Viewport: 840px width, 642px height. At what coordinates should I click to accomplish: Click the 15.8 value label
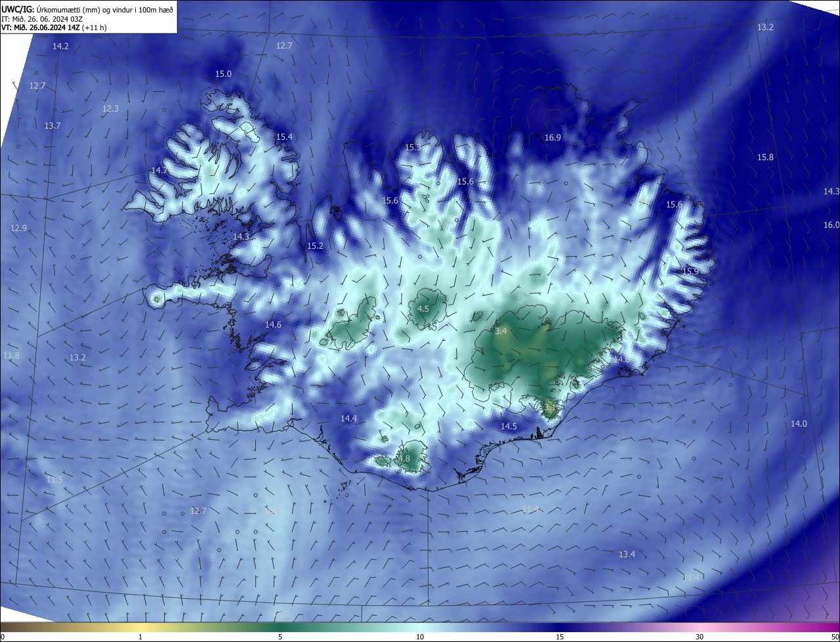point(766,158)
